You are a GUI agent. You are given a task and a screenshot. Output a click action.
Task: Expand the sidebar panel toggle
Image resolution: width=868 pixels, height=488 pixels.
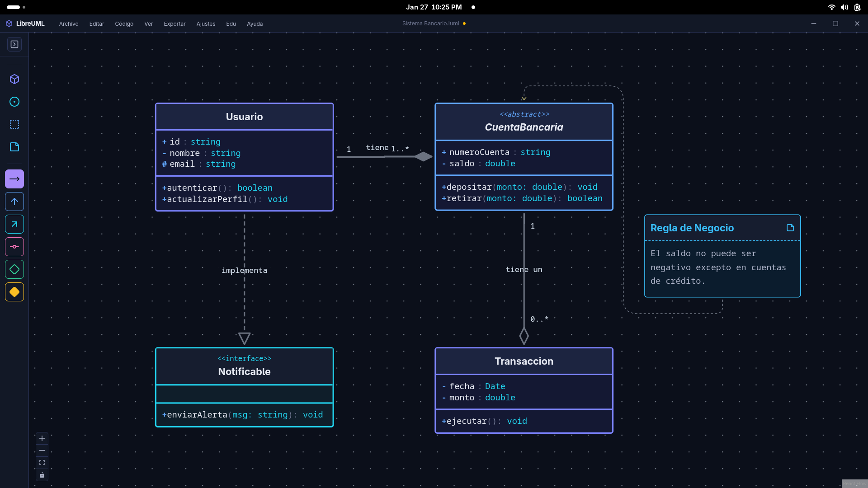(14, 44)
